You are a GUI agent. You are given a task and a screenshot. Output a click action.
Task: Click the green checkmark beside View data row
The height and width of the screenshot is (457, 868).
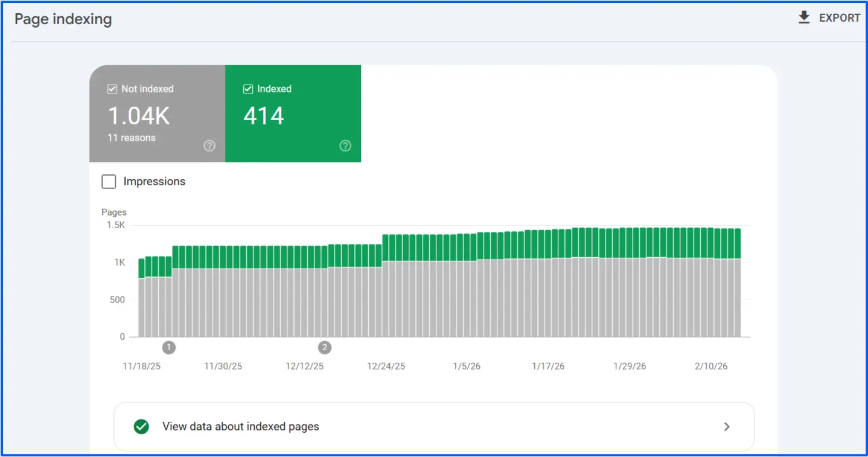pos(141,426)
